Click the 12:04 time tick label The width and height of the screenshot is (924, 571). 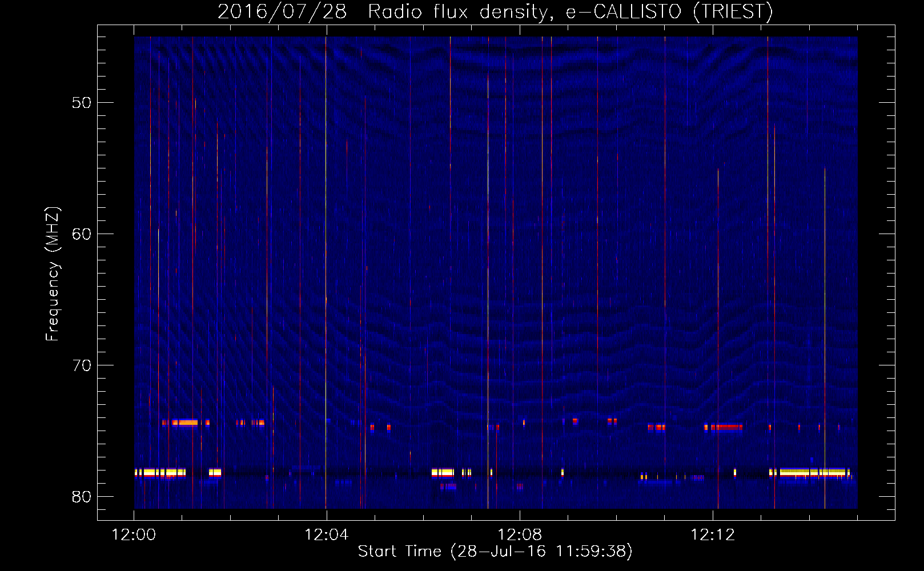[327, 535]
